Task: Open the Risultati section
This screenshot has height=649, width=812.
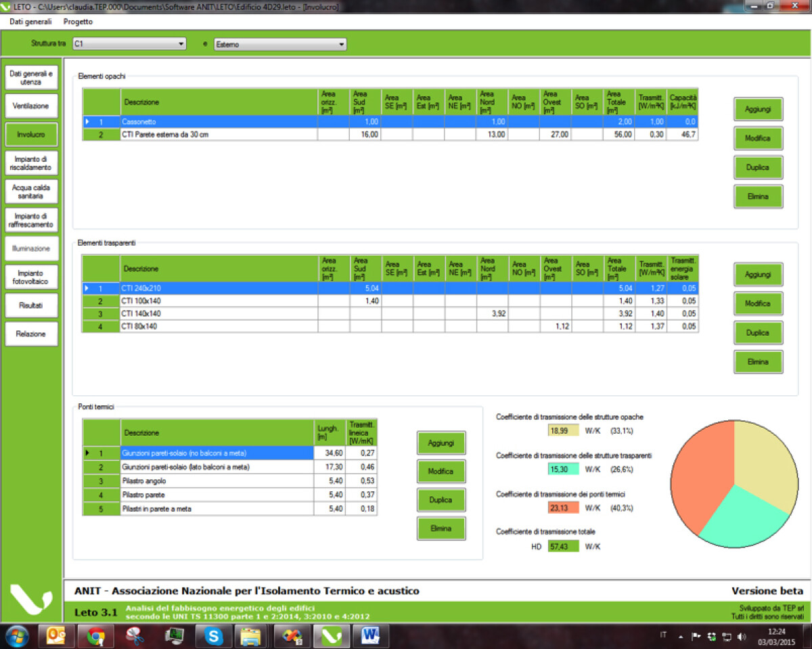Action: (x=31, y=305)
